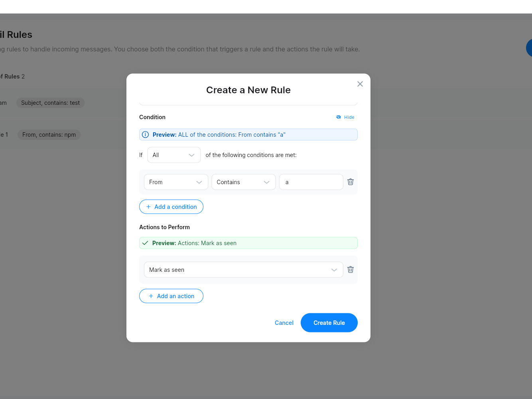Delete the From contains condition

point(351,182)
